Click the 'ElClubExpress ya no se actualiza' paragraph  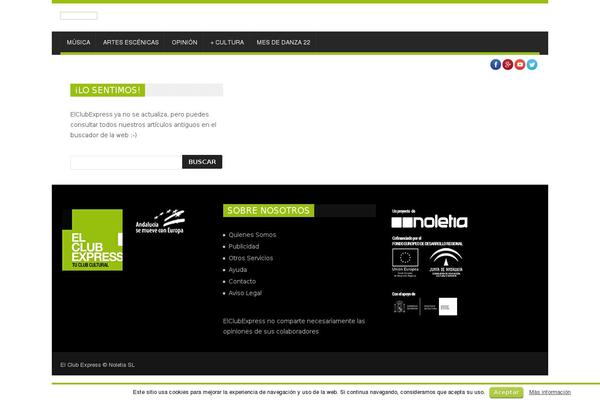coord(143,124)
